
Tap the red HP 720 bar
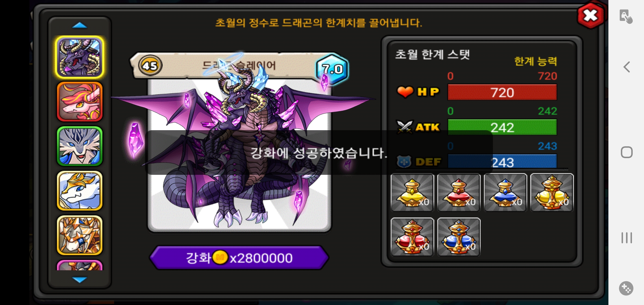tap(502, 92)
